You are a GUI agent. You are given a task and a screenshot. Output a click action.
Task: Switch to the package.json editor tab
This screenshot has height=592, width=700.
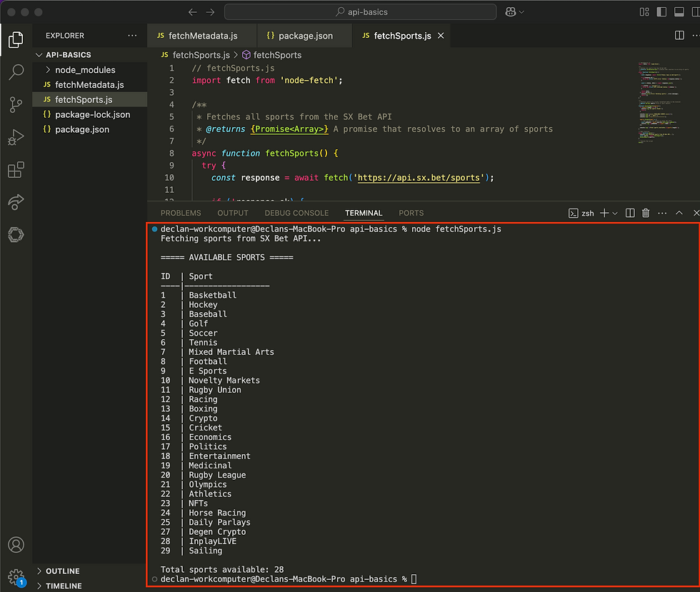pyautogui.click(x=304, y=36)
